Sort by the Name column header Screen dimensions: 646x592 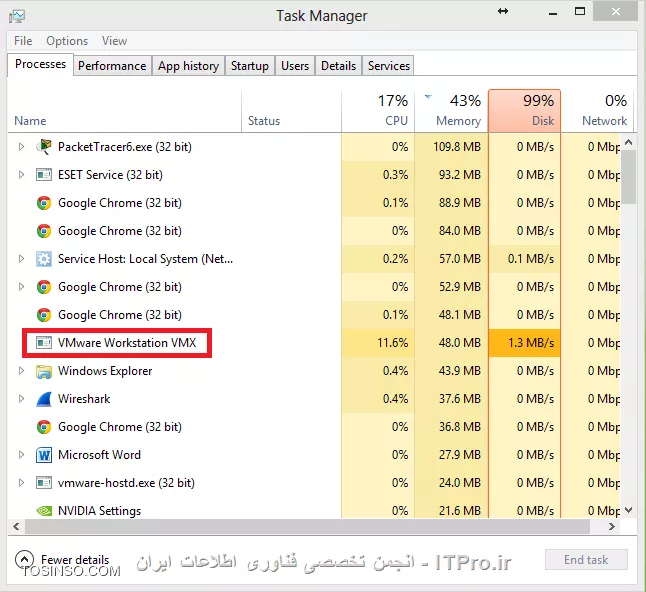pyautogui.click(x=124, y=111)
